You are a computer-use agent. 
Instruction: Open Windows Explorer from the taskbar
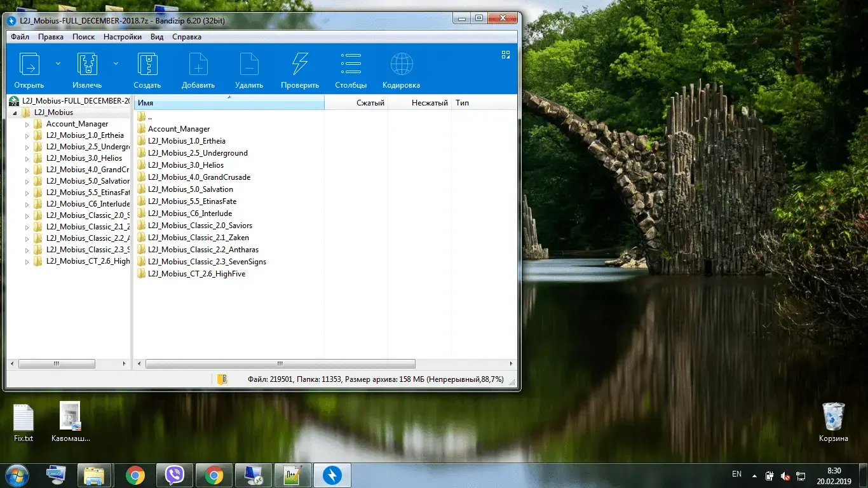95,475
